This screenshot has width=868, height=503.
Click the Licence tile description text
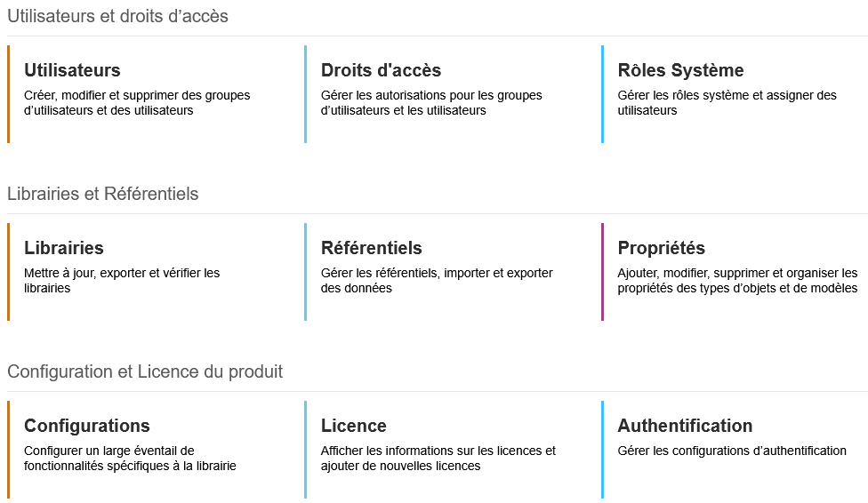pyautogui.click(x=438, y=459)
